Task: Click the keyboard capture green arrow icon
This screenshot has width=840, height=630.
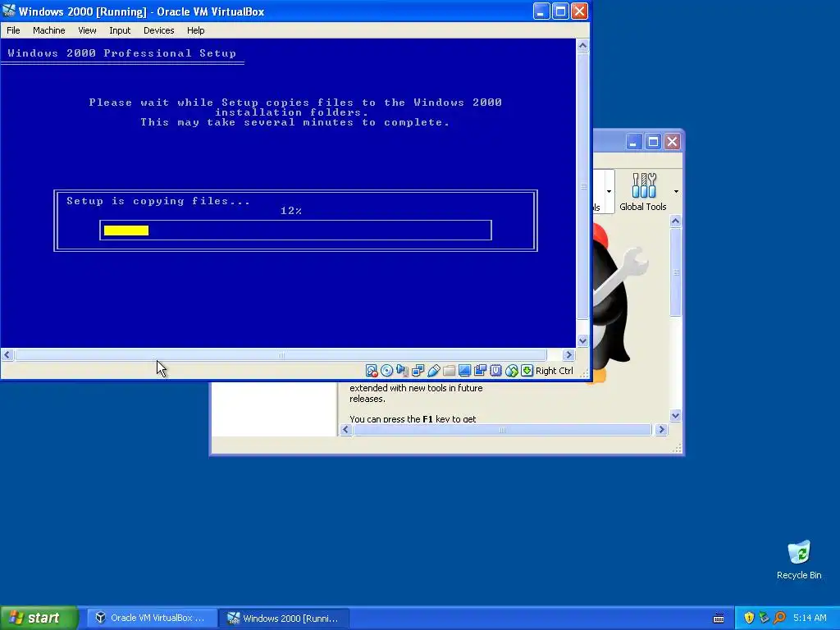Action: click(527, 371)
